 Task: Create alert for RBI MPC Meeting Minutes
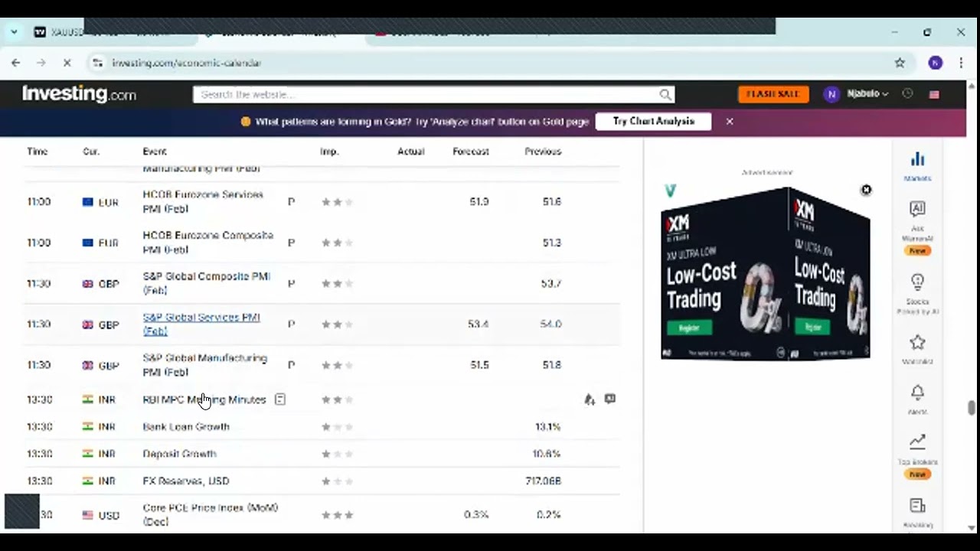[589, 399]
